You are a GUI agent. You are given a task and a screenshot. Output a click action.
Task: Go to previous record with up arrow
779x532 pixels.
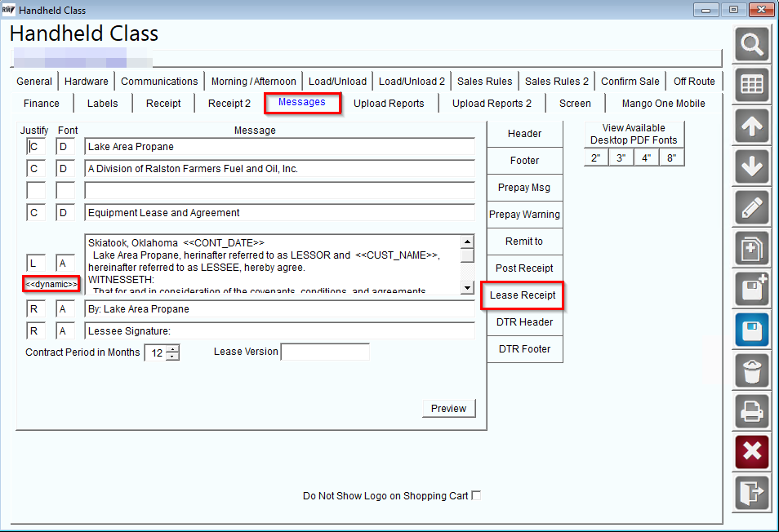tap(752, 126)
